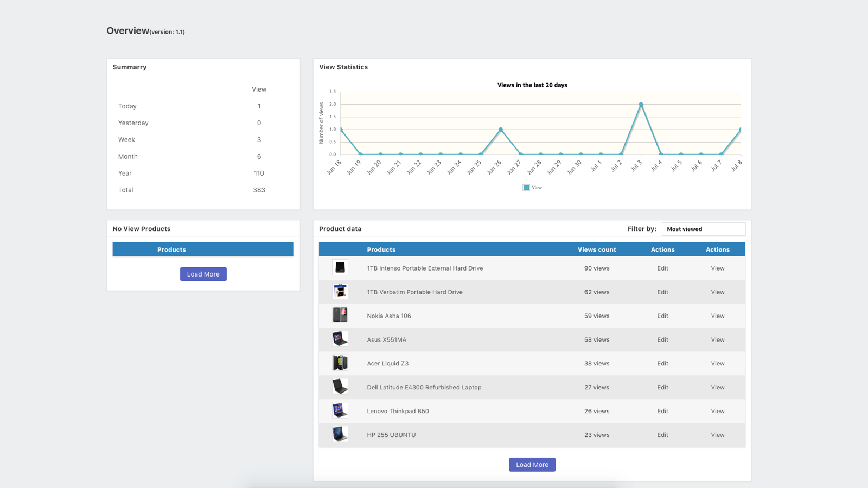Edit the Nokia Asha 106 product
The width and height of the screenshot is (868, 488).
tap(662, 316)
